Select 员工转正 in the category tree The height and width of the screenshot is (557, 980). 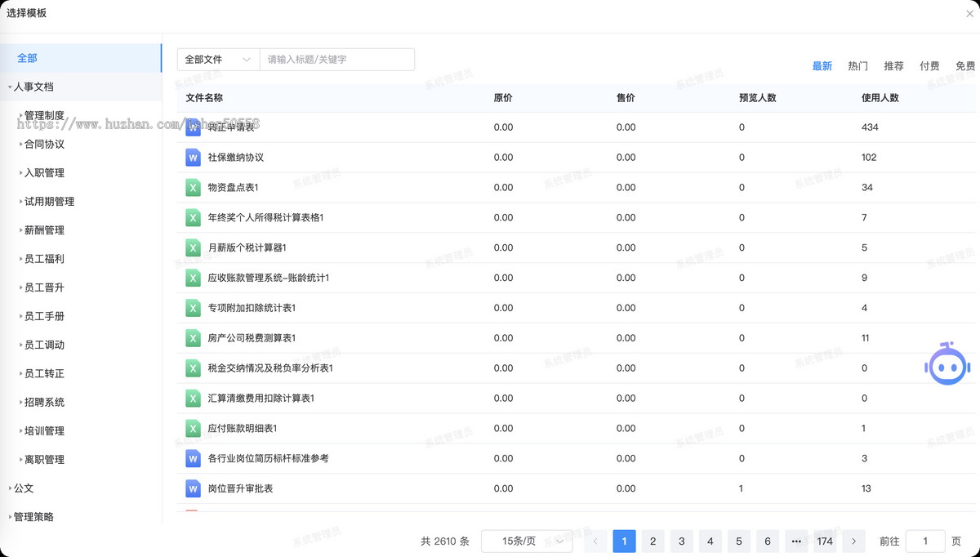click(x=44, y=373)
